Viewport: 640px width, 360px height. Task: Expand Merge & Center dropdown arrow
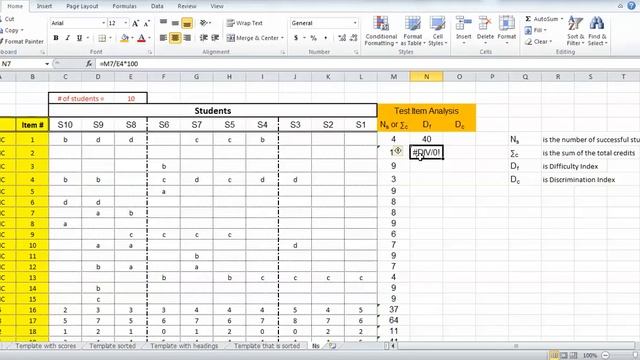click(x=282, y=38)
